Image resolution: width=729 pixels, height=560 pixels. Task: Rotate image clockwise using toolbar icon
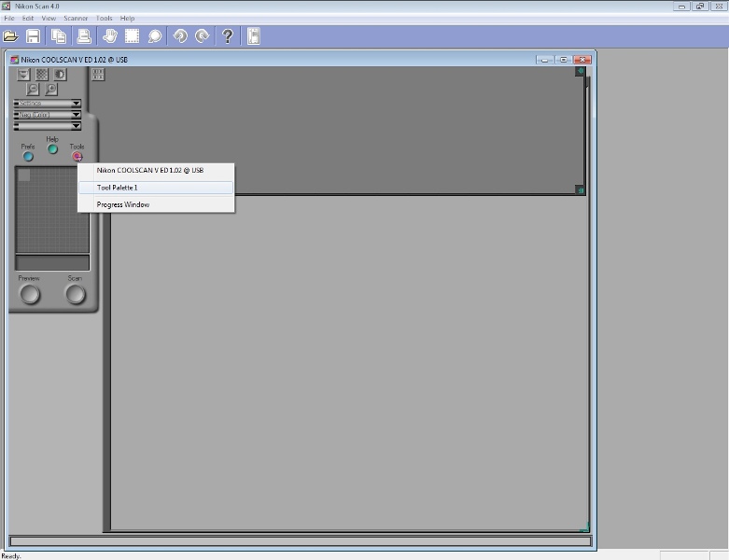(202, 36)
